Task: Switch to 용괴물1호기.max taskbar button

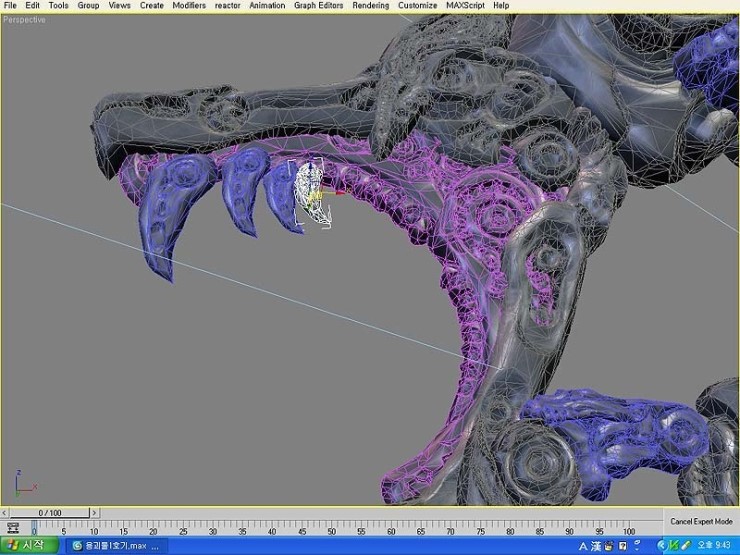Action: coord(116,547)
